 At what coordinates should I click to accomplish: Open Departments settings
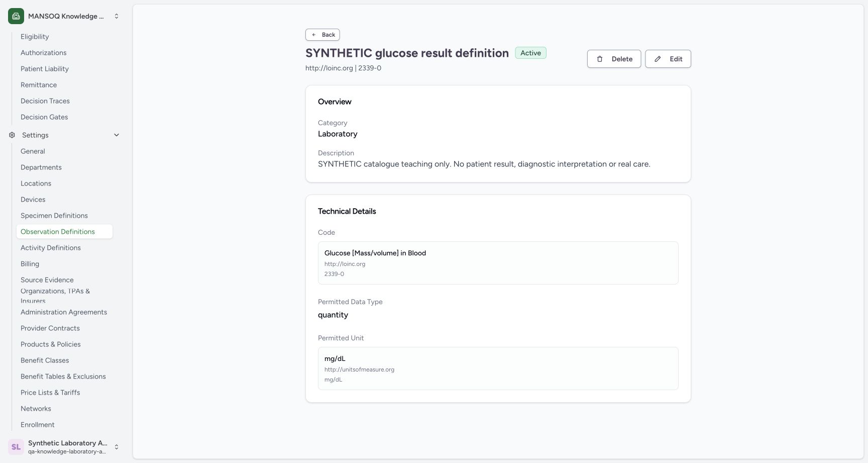[x=41, y=167]
